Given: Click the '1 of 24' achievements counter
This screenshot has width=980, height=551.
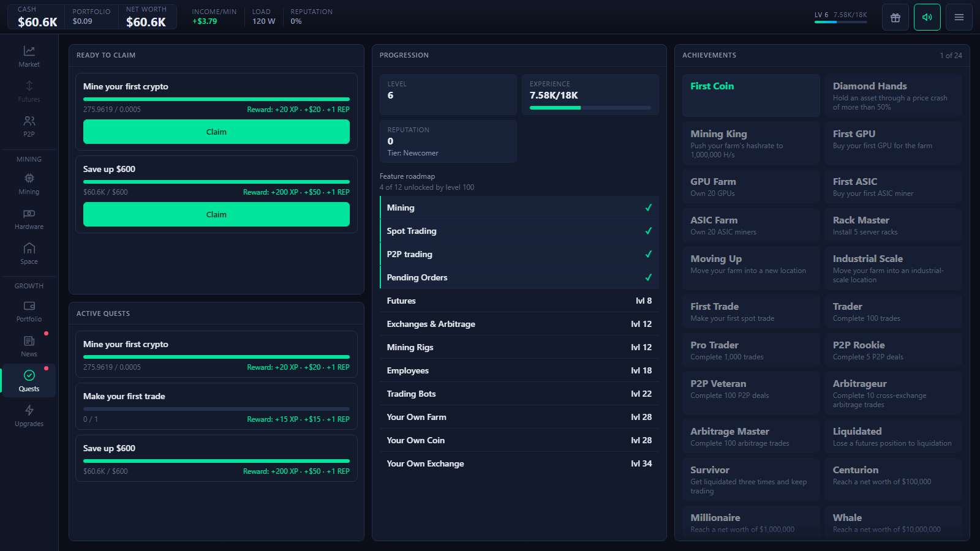Looking at the screenshot, I should (951, 55).
